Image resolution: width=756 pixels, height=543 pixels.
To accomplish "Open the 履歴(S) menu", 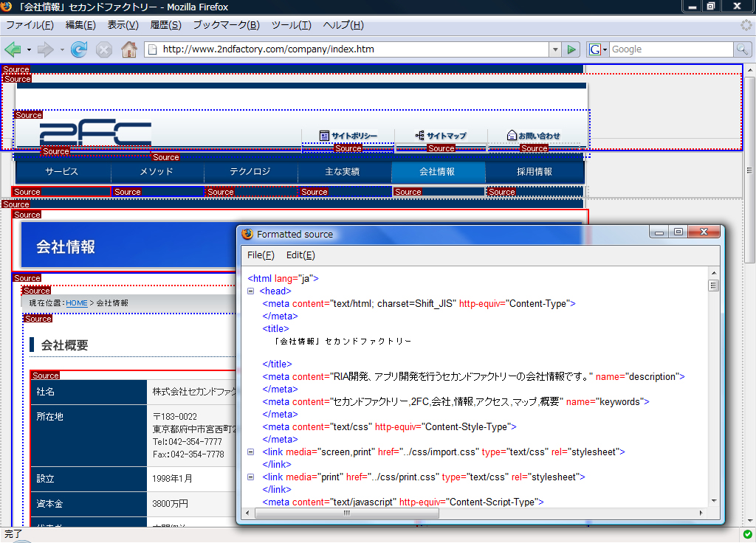I will [165, 25].
